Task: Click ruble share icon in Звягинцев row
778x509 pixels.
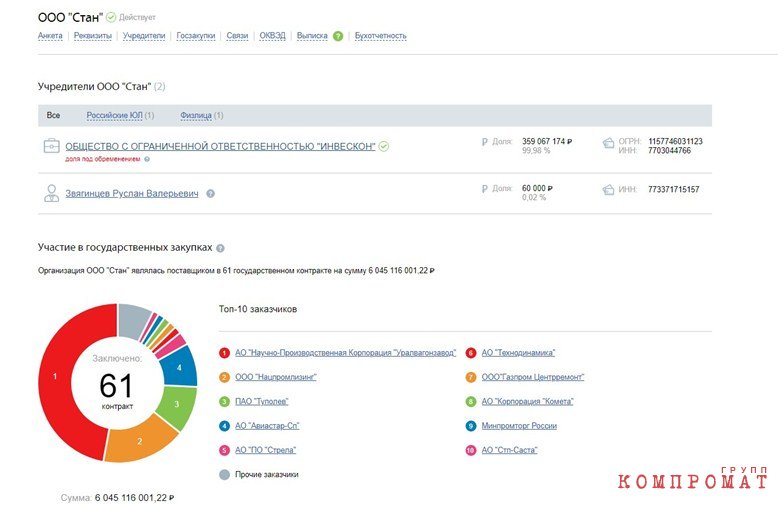Action: coord(485,189)
